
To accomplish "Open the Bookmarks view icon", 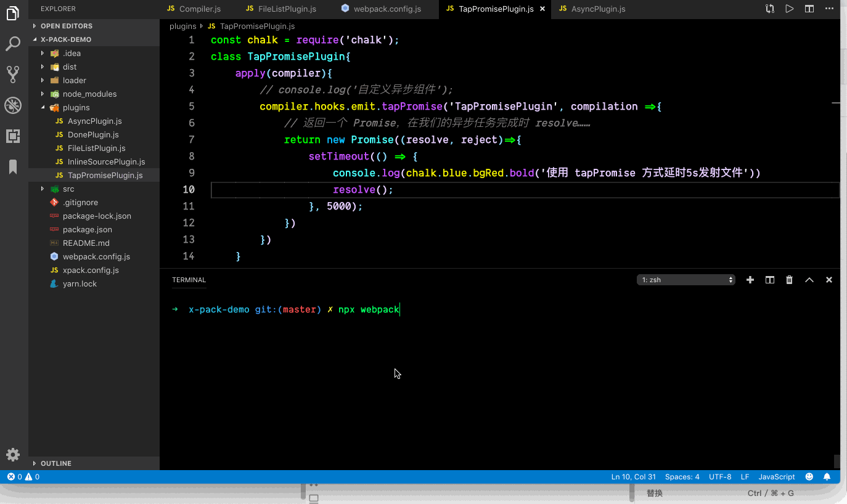I will tap(13, 167).
